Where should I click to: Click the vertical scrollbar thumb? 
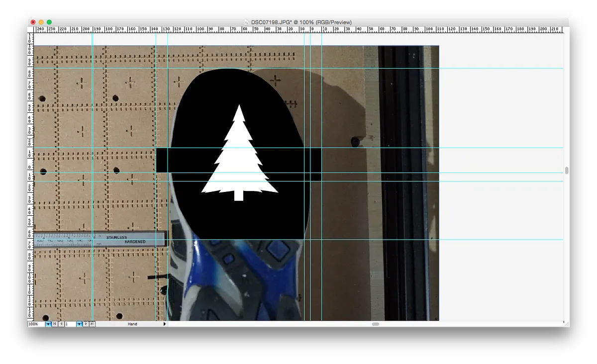coord(566,171)
